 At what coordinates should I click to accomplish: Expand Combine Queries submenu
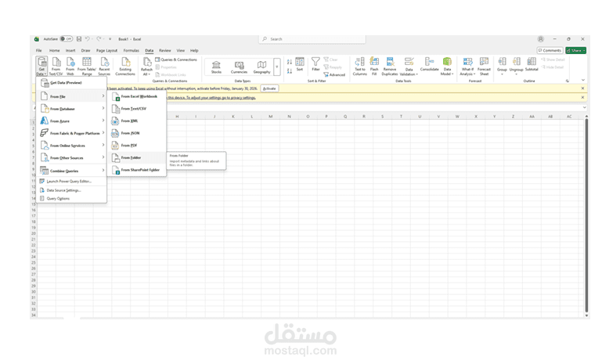pyautogui.click(x=72, y=171)
